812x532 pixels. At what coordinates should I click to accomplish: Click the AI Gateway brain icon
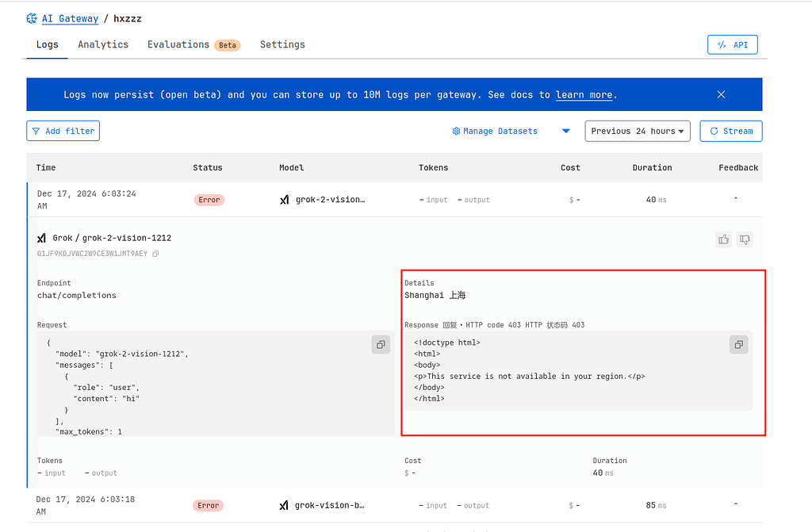point(32,19)
